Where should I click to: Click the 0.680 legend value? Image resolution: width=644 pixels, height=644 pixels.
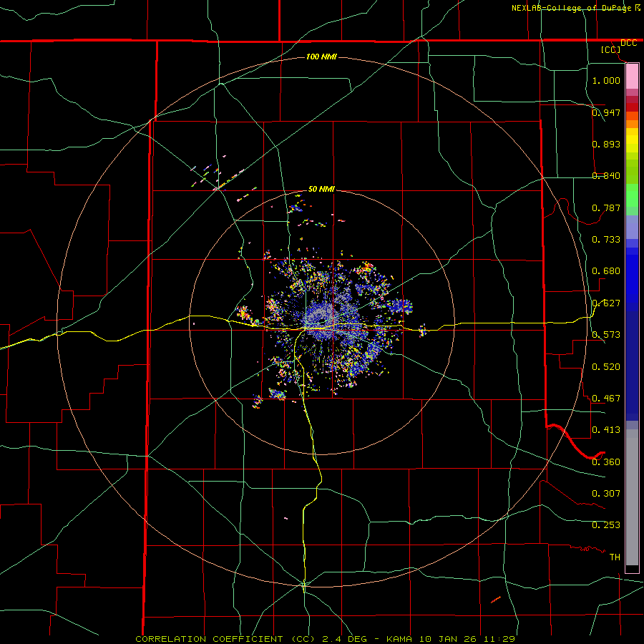[606, 270]
